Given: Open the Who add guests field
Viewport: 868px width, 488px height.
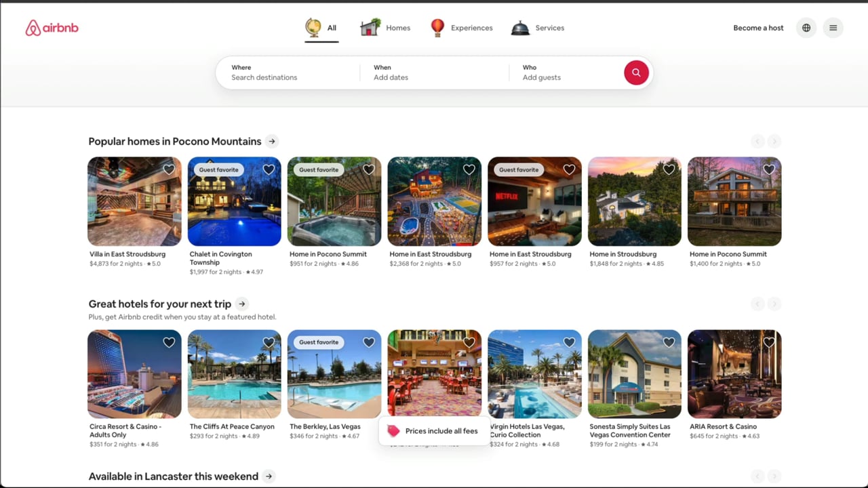Looking at the screenshot, I should coord(566,73).
